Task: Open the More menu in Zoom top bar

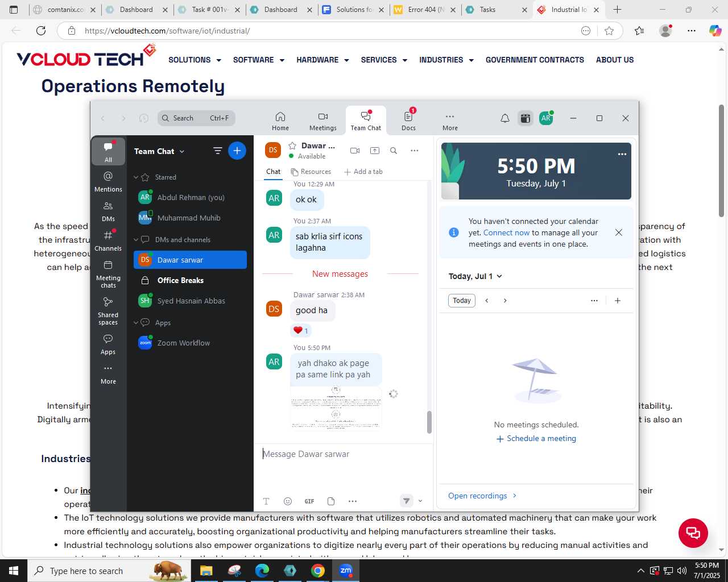Action: [x=450, y=121]
